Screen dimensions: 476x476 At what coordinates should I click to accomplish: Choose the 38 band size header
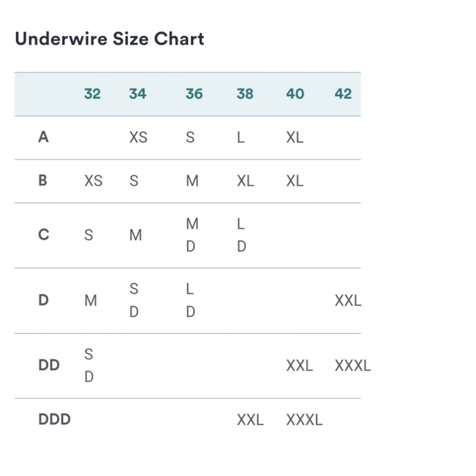245,94
